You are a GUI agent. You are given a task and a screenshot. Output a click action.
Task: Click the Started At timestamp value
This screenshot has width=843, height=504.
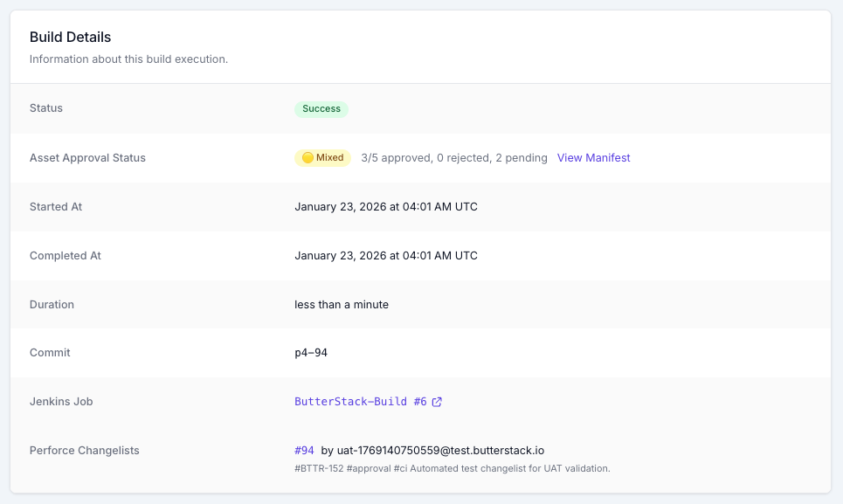click(x=386, y=207)
